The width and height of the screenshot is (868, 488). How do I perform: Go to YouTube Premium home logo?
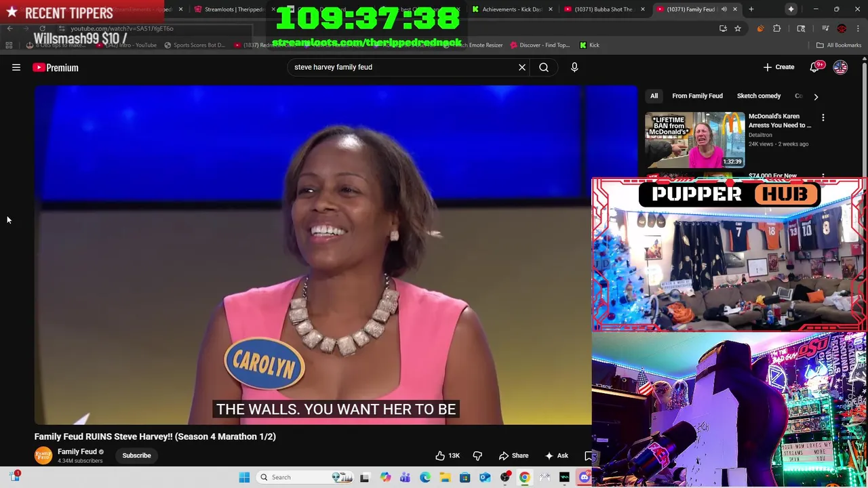coord(56,67)
